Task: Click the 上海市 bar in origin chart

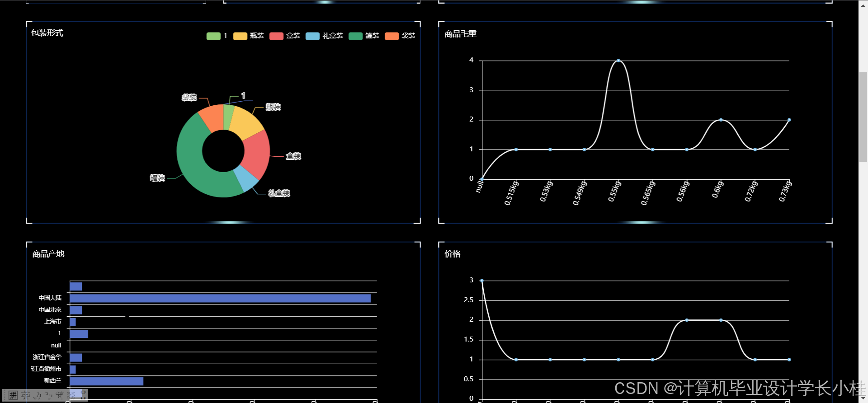Action: click(x=73, y=322)
